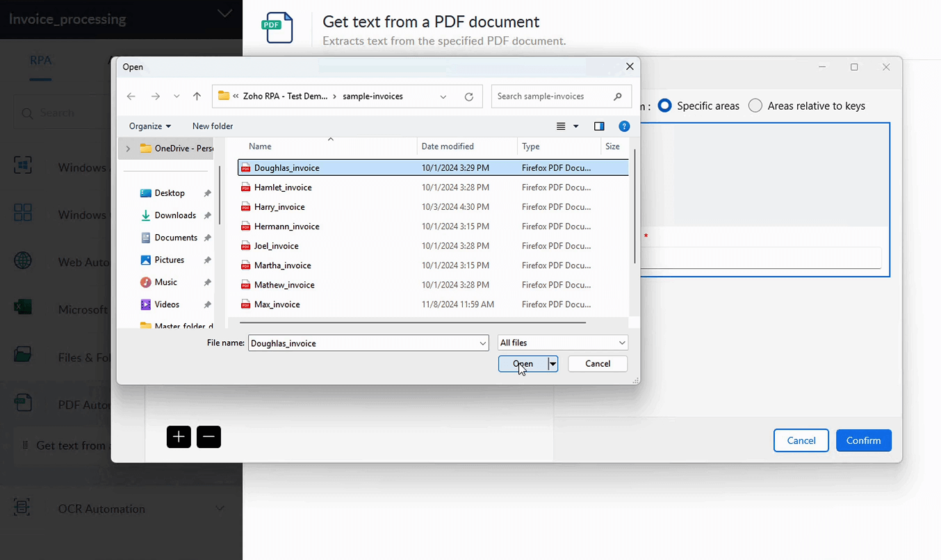Click the Confirm button
The image size is (941, 560).
click(863, 440)
